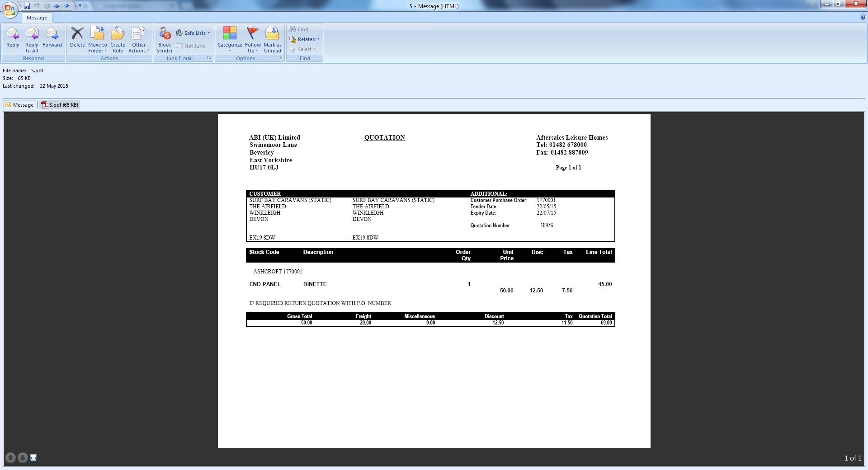This screenshot has height=470, width=868.
Task: Click Find in the ribbon
Action: coord(299,29)
